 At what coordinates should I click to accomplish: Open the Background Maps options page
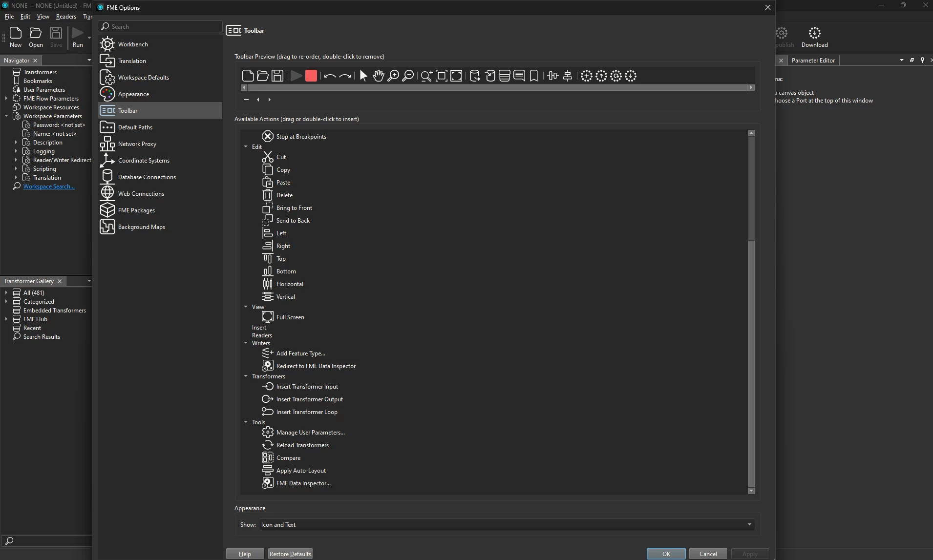click(160, 227)
